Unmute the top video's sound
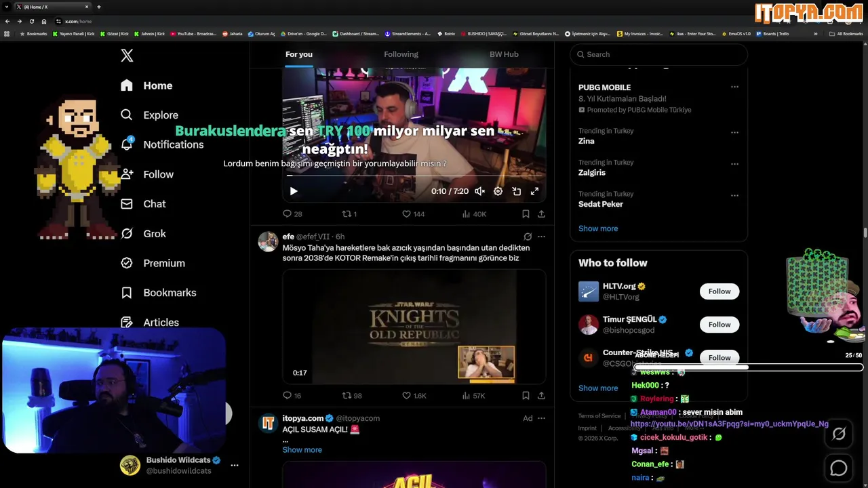868x488 pixels. point(479,191)
